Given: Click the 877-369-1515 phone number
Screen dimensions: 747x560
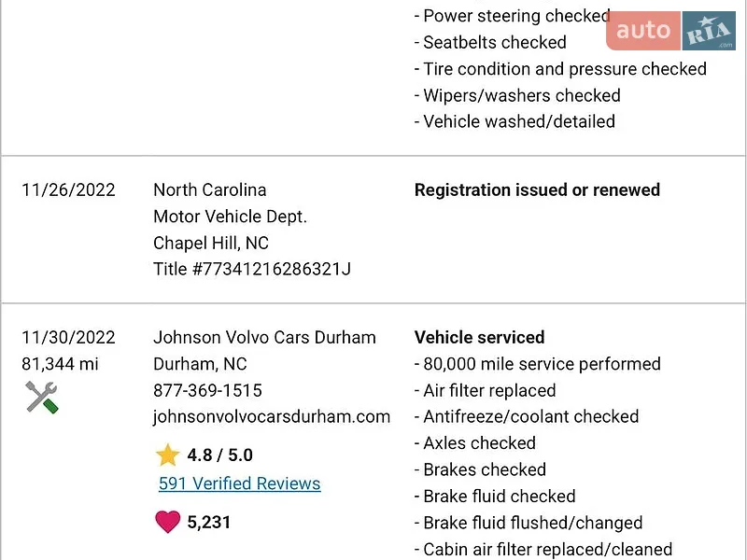Looking at the screenshot, I should [207, 390].
